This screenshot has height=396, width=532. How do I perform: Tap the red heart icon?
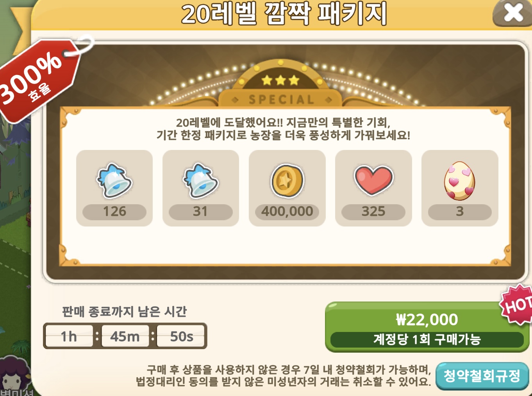click(374, 180)
